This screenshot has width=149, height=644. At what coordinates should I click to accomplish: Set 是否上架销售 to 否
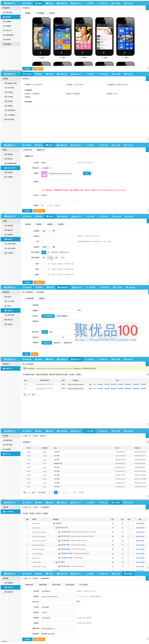point(49,252)
